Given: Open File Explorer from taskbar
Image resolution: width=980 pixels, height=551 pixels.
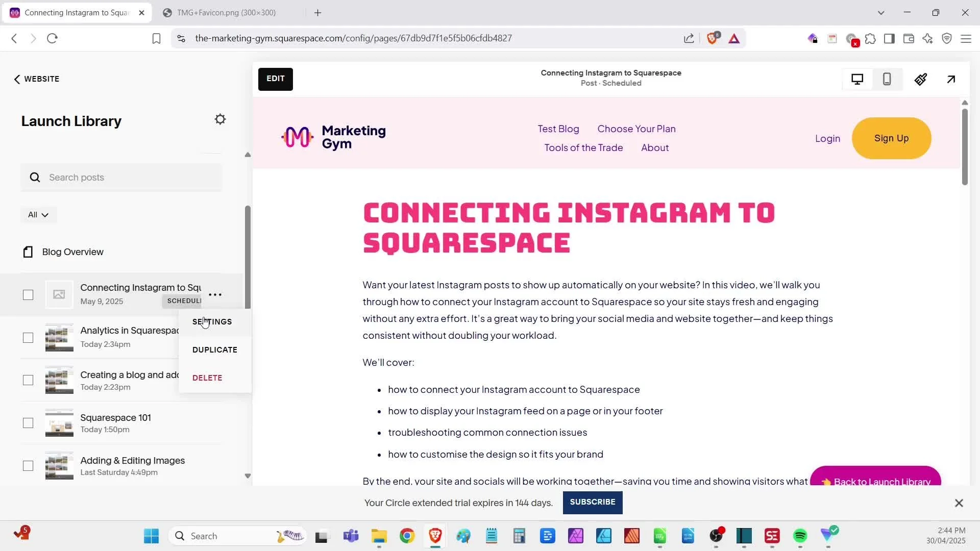Looking at the screenshot, I should pyautogui.click(x=379, y=536).
